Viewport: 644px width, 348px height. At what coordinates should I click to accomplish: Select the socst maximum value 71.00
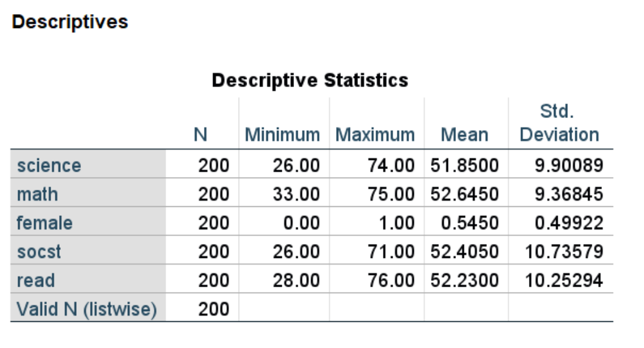tap(390, 251)
